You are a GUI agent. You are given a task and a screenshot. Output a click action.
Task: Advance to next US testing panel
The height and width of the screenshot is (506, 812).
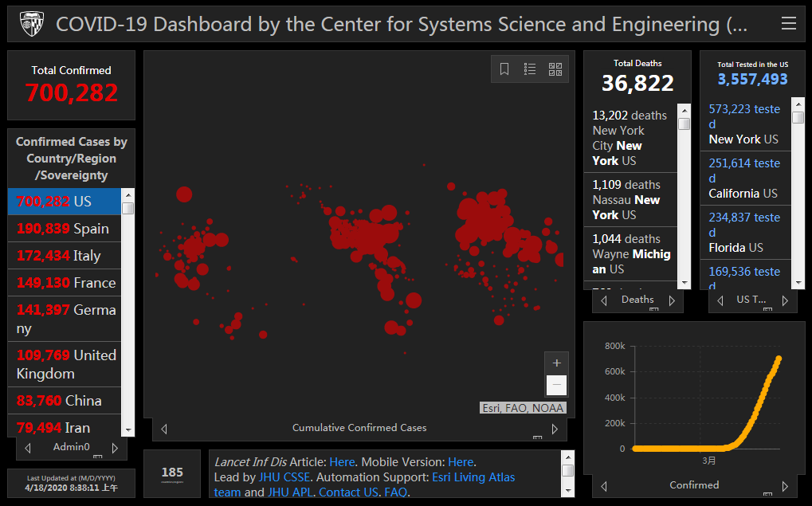point(785,300)
